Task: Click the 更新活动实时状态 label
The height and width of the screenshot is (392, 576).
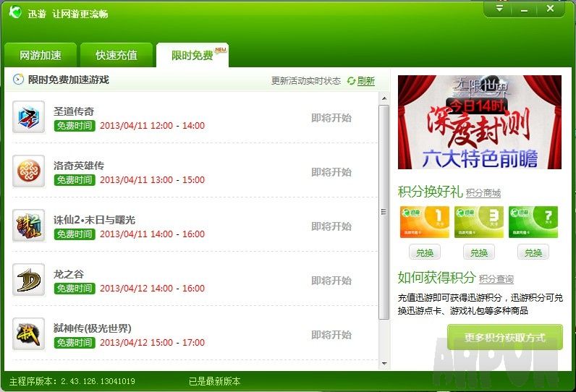Action: point(306,81)
